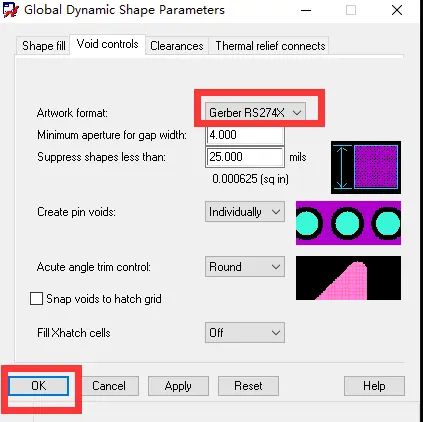Open the Clearances tab
423x422 pixels.
click(177, 46)
